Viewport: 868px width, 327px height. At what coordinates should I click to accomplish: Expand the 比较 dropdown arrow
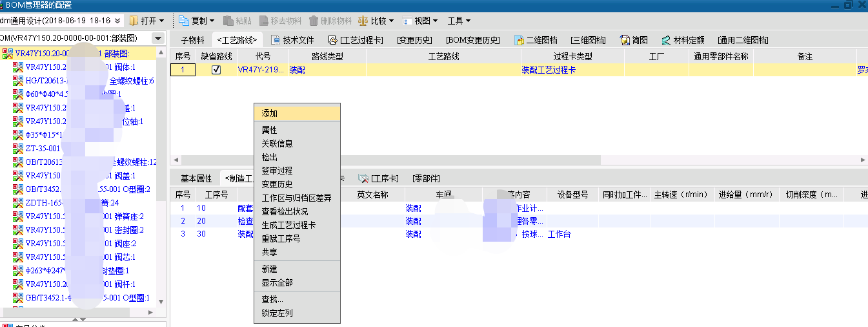click(391, 21)
